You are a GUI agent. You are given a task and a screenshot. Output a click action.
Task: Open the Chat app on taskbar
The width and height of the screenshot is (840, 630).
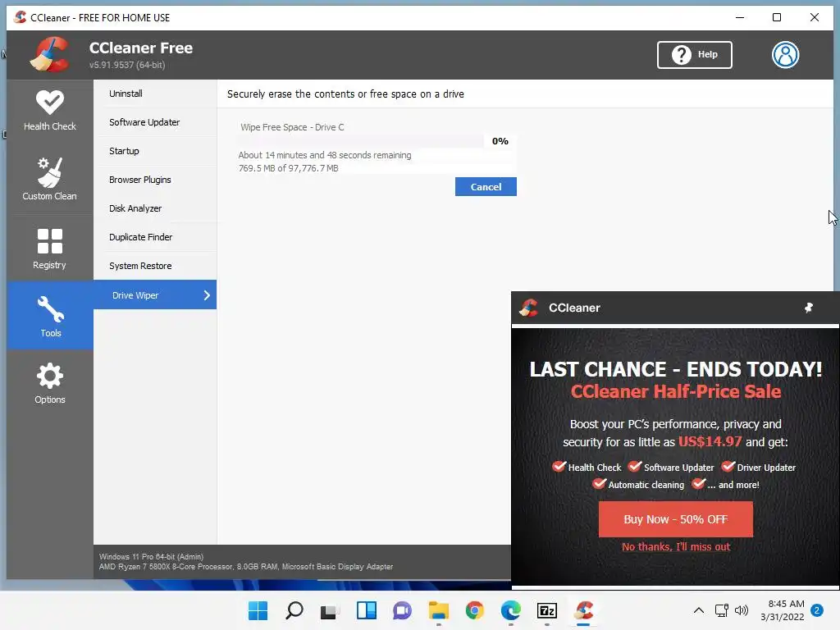click(x=402, y=610)
